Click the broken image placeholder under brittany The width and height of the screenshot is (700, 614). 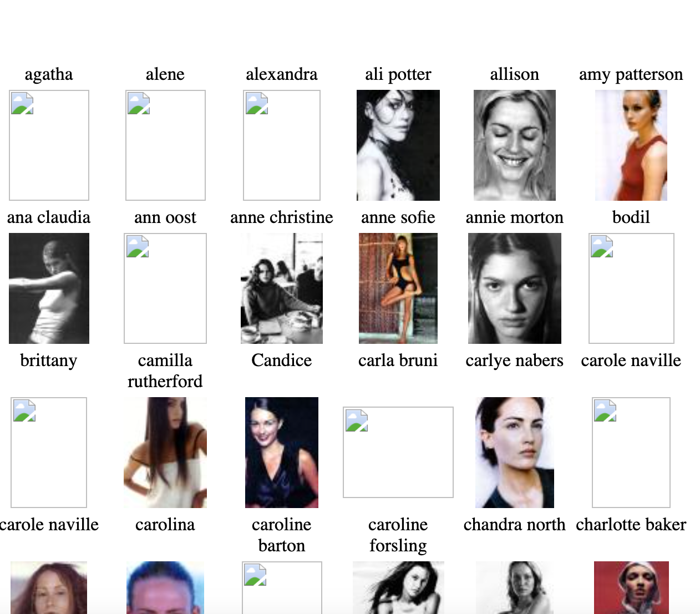pos(49,453)
